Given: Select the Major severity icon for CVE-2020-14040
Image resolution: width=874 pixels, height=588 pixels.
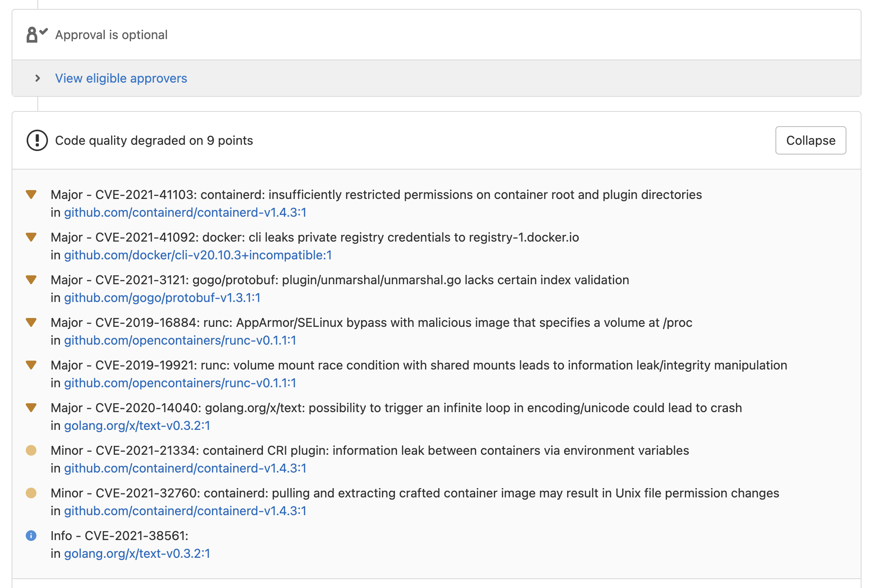Looking at the screenshot, I should [x=31, y=407].
